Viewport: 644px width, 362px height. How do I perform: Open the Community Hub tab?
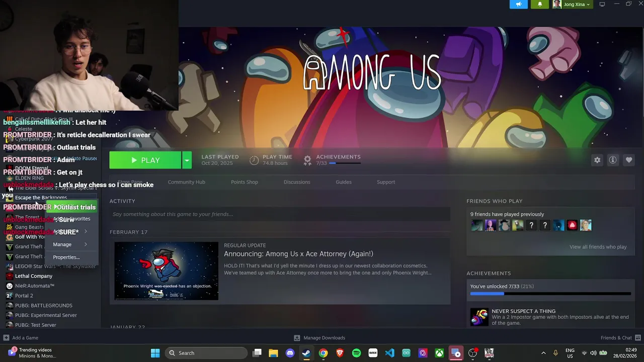[186, 182]
